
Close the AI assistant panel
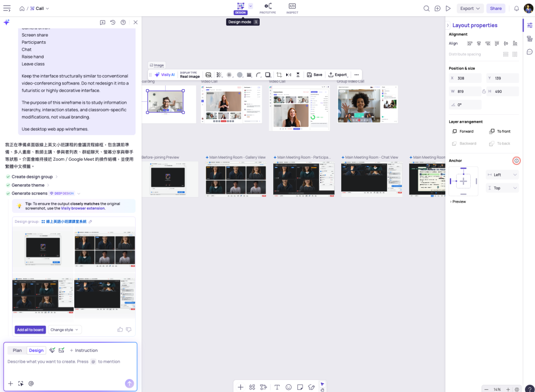[x=135, y=22]
